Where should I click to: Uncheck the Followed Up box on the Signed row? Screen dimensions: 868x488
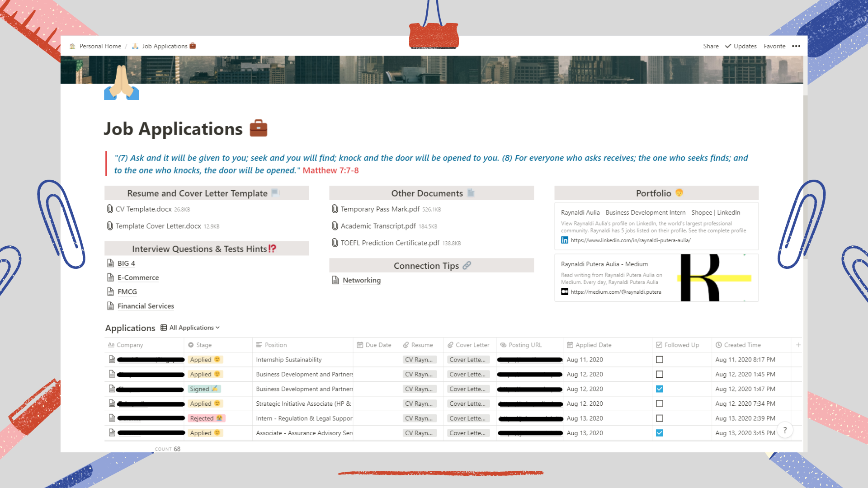tap(659, 389)
